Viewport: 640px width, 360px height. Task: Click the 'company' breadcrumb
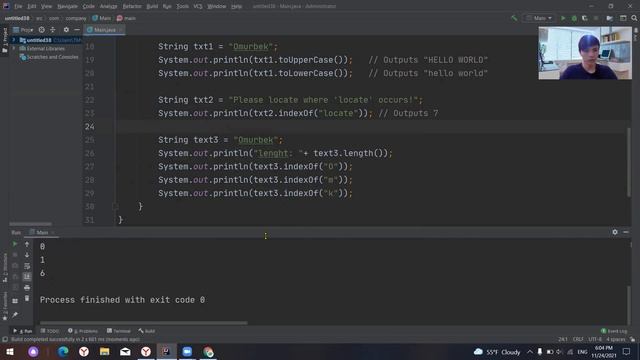point(76,18)
